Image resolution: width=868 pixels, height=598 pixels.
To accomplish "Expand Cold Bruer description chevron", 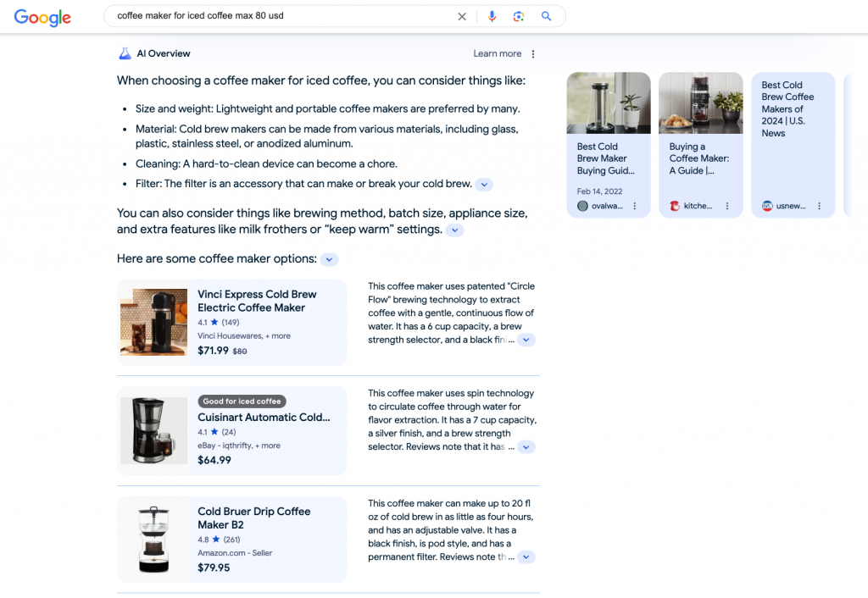I will click(526, 557).
